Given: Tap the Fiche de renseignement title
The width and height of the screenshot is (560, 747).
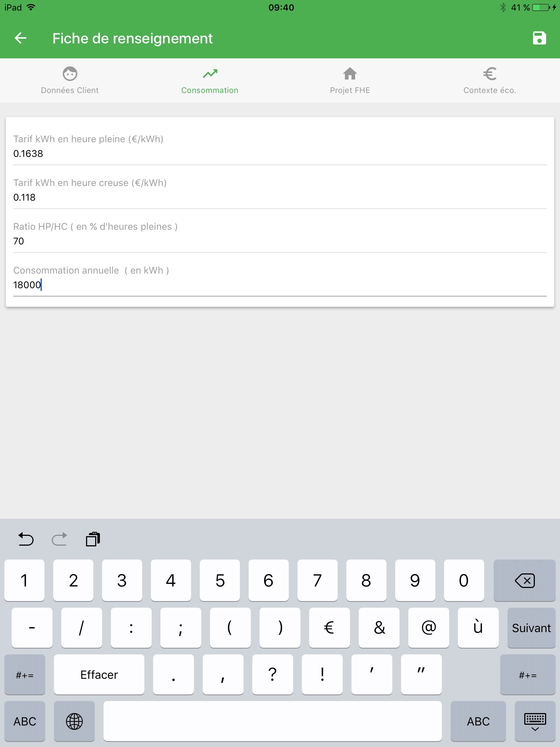Looking at the screenshot, I should (132, 38).
